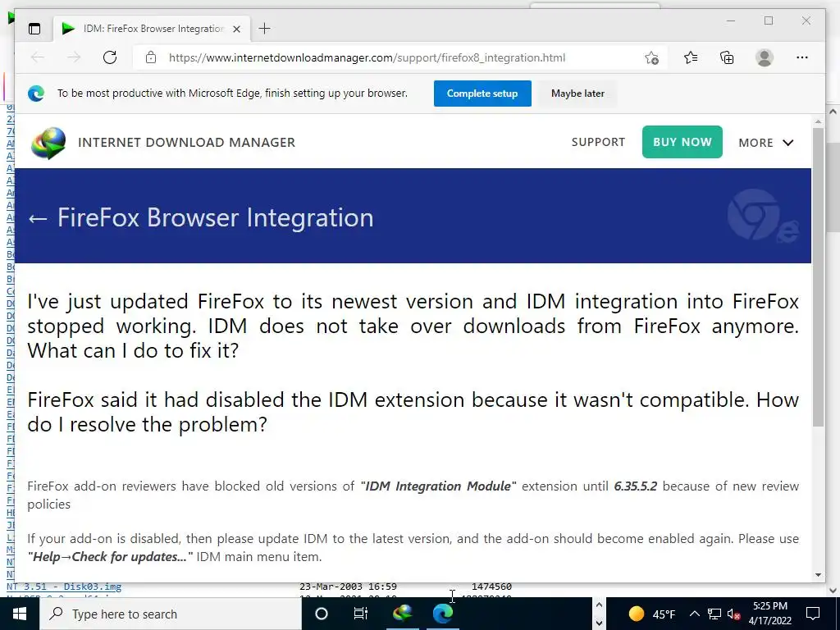The width and height of the screenshot is (840, 630).
Task: Maximize the Edge browser window
Action: (768, 21)
